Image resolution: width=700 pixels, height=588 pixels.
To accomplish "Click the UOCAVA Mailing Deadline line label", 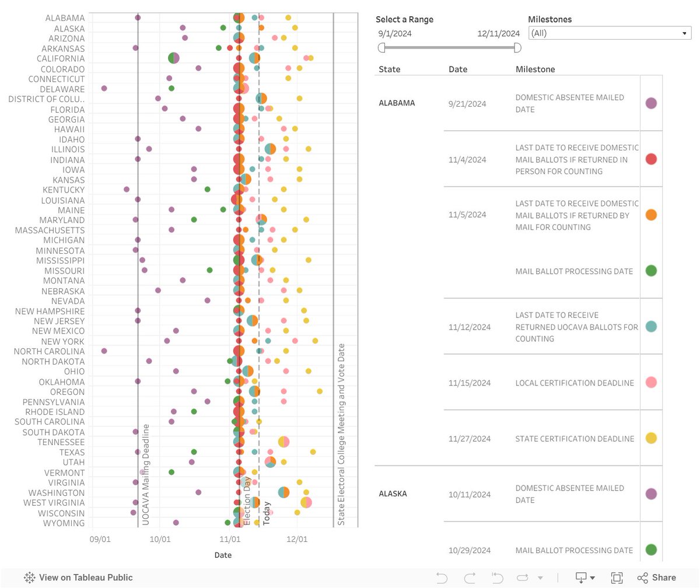I will [x=146, y=475].
